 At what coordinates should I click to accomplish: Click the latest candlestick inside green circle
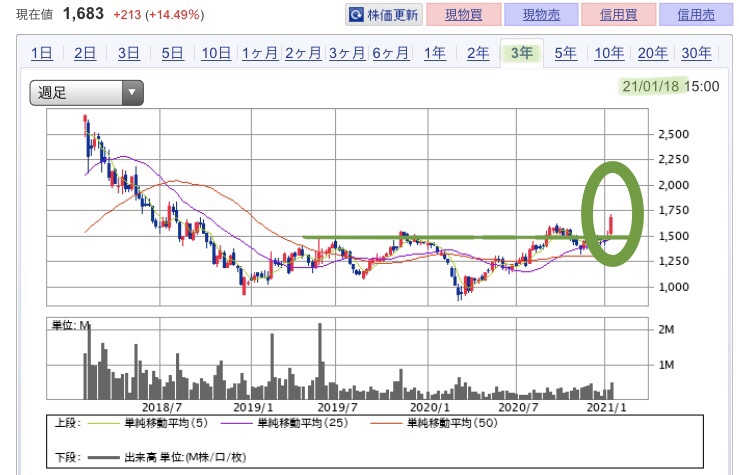click(611, 225)
